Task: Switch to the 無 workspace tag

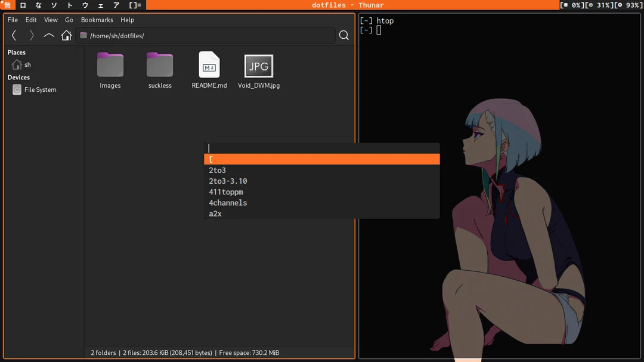Action: [7, 5]
